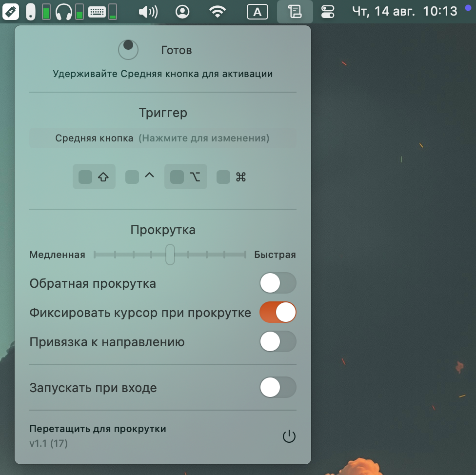Open the user account icon
This screenshot has height=475, width=476.
[182, 12]
